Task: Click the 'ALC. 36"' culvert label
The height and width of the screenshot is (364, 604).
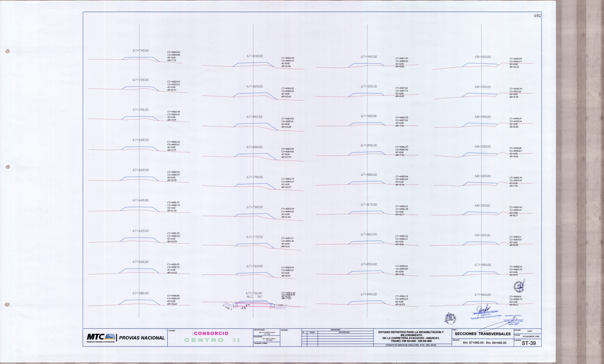Action: 254,297
